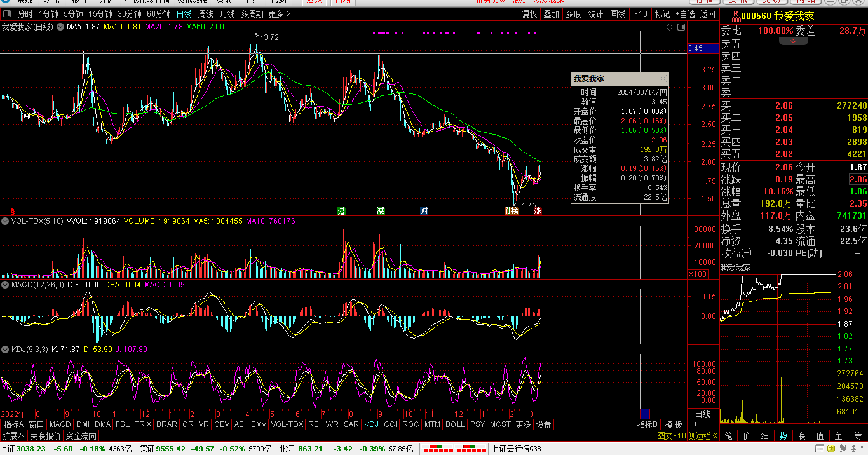Open the 扩展∧ panel

coord(13,436)
